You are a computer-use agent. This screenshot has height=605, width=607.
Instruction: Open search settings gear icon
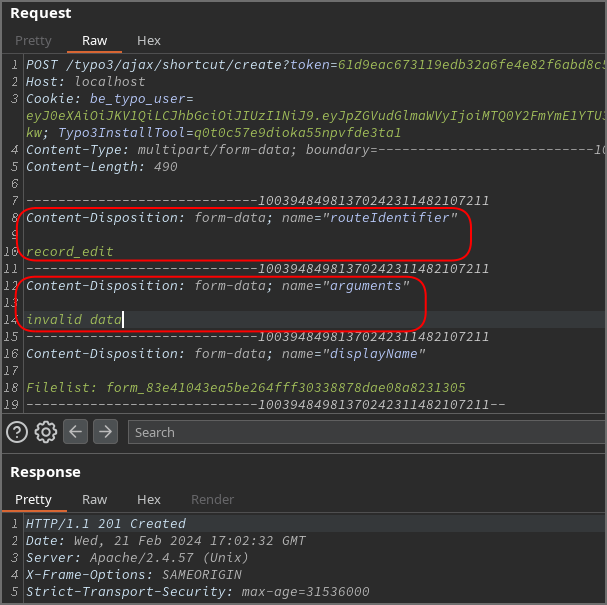(45, 432)
